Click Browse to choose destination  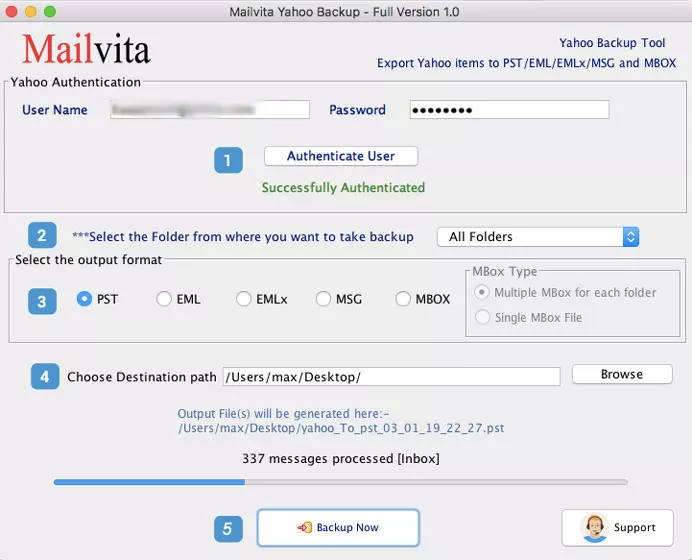tap(621, 374)
